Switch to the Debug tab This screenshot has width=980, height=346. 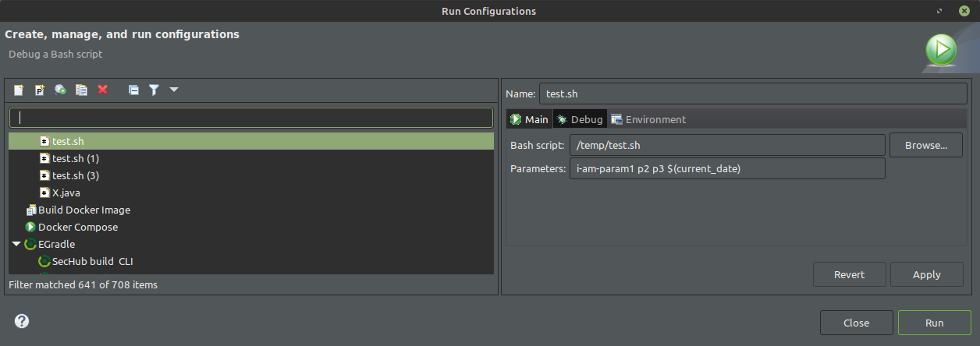[580, 119]
